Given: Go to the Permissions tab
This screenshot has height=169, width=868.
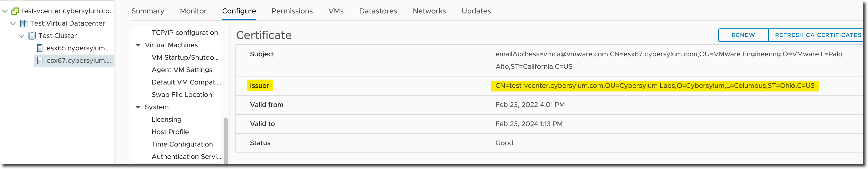Looking at the screenshot, I should [x=292, y=11].
